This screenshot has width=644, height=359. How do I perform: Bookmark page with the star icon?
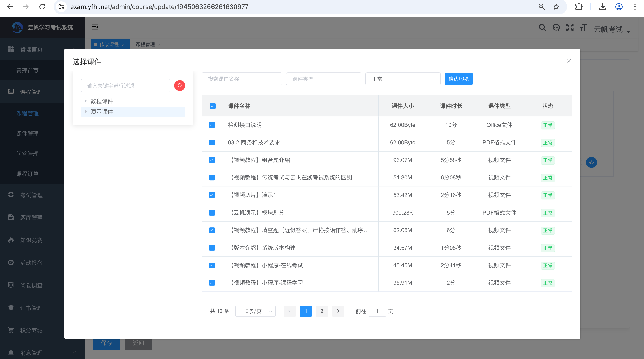pyautogui.click(x=556, y=7)
